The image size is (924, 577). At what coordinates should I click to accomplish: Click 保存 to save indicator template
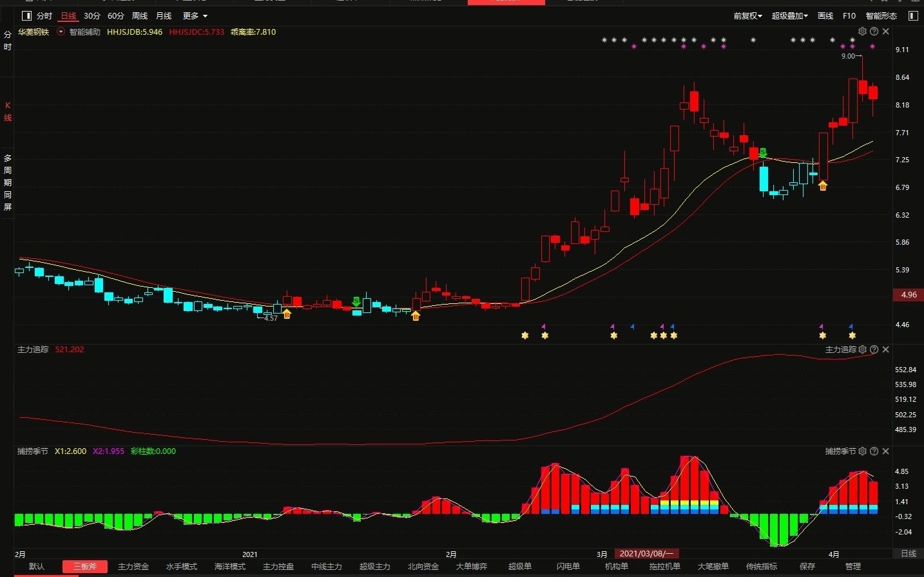(807, 567)
